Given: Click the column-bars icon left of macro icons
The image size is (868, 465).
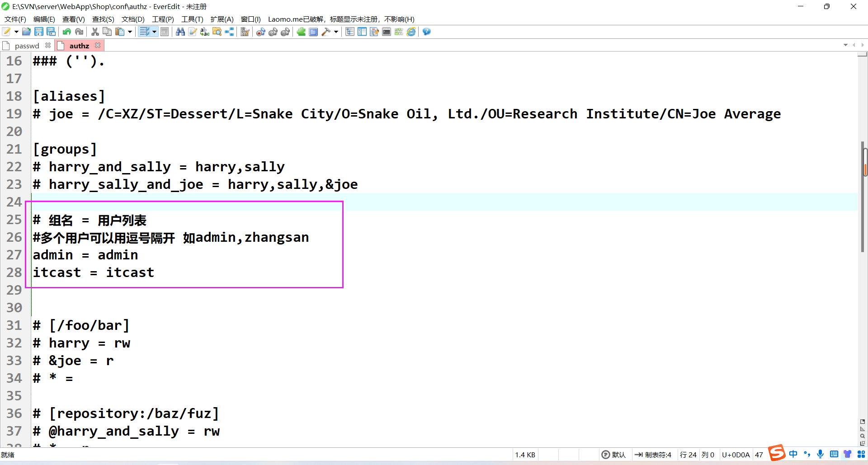Looking at the screenshot, I should click(x=245, y=32).
